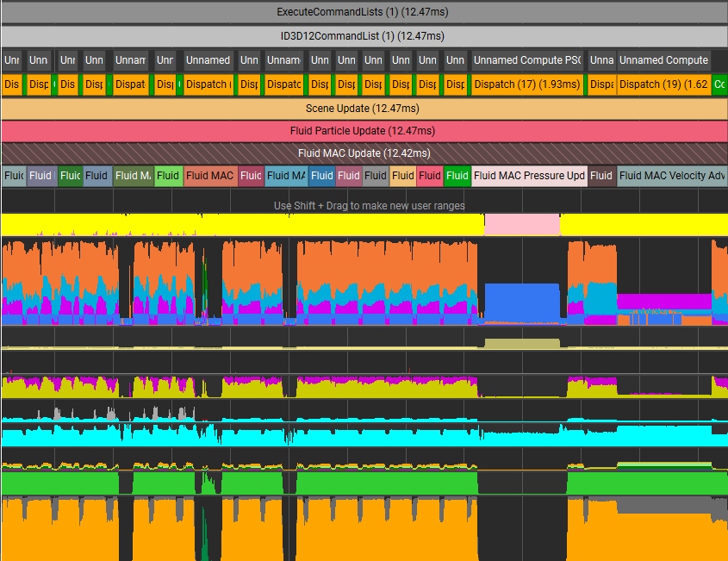Image resolution: width=728 pixels, height=561 pixels.
Task: Click the Unnamed Compute block above Dispatch (19)
Action: click(x=664, y=60)
